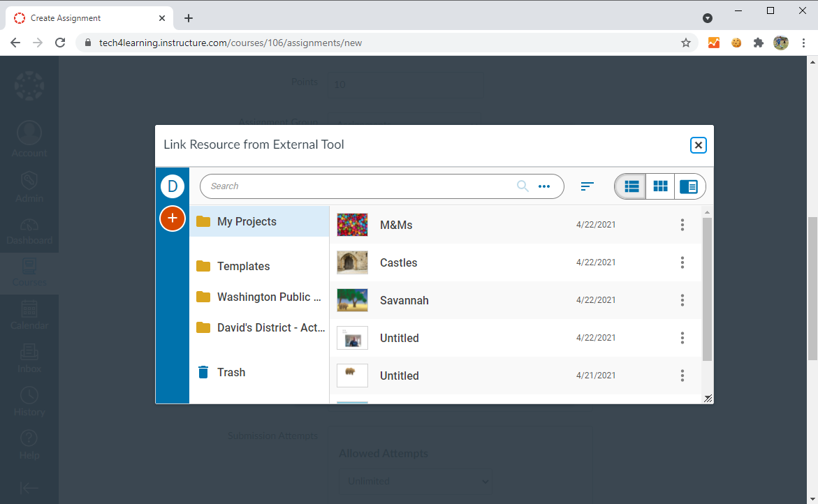Screen dimensions: 818x504
Task: Close the Link Resource dialog
Action: 698,145
